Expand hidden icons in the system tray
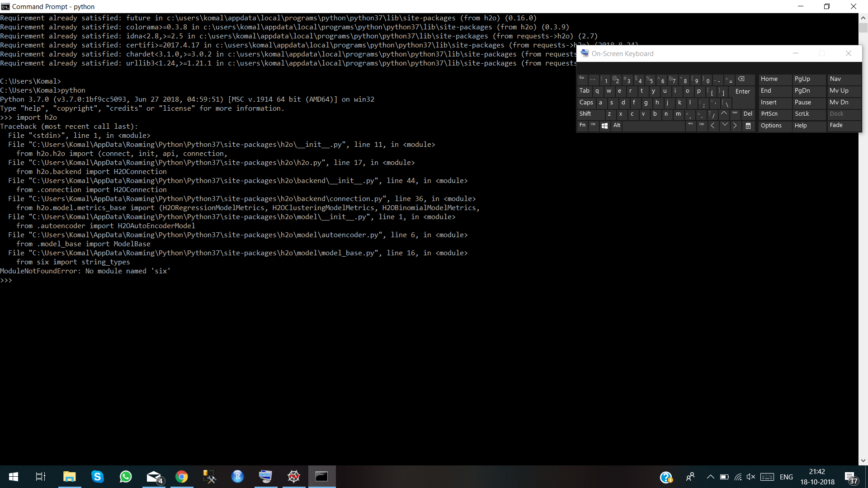Screen dimensions: 868x488 710,477
